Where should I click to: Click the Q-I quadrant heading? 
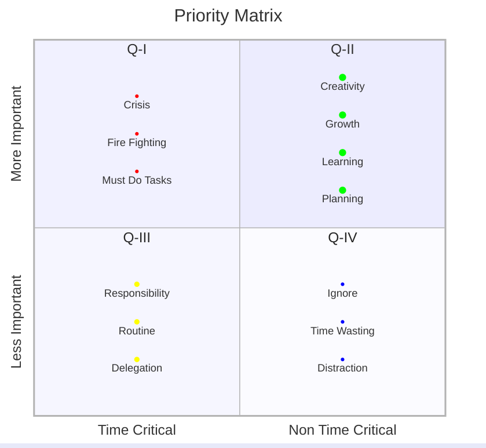point(137,50)
